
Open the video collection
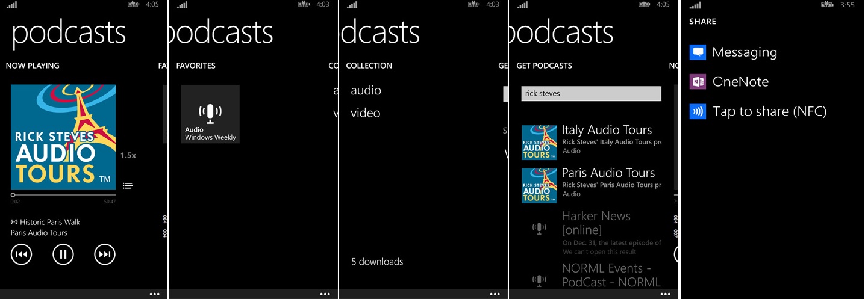(x=365, y=113)
